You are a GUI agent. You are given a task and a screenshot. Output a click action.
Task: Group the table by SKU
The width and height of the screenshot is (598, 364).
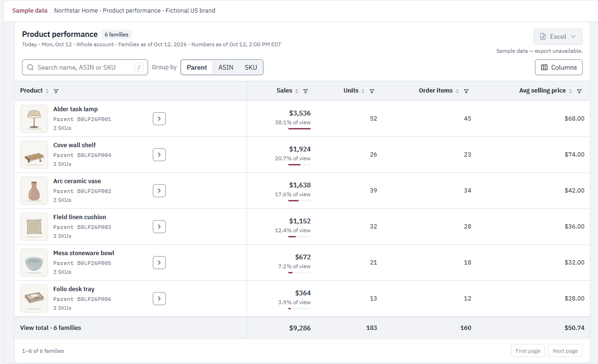point(251,67)
